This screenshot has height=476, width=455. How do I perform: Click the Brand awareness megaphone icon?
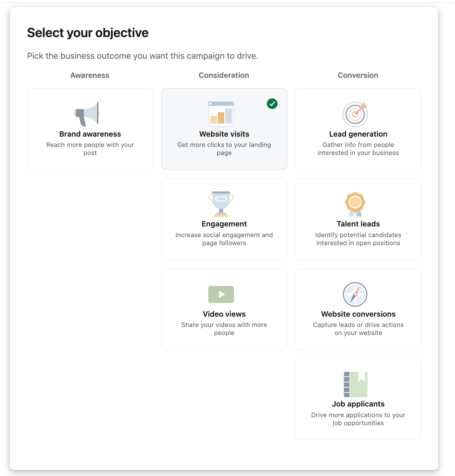(x=87, y=114)
